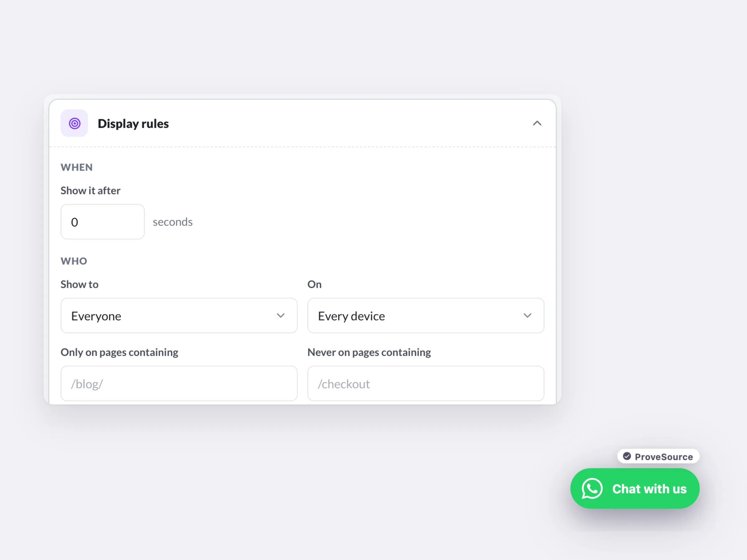
Task: Click the purple target icon beside Display rules
Action: 74,123
